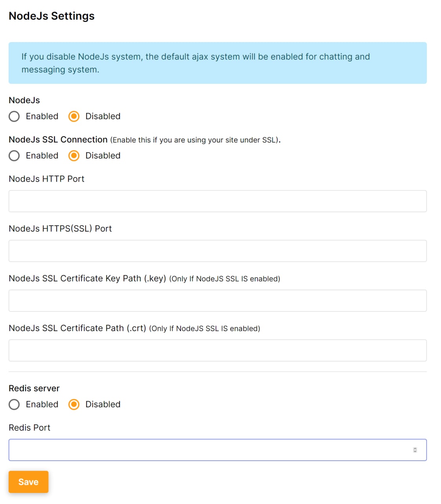Focus the Redis Port number field

coord(209,450)
